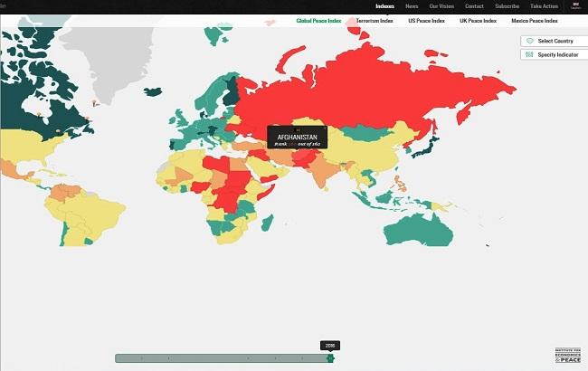Close the Afghanistan tooltip popup

click(298, 129)
